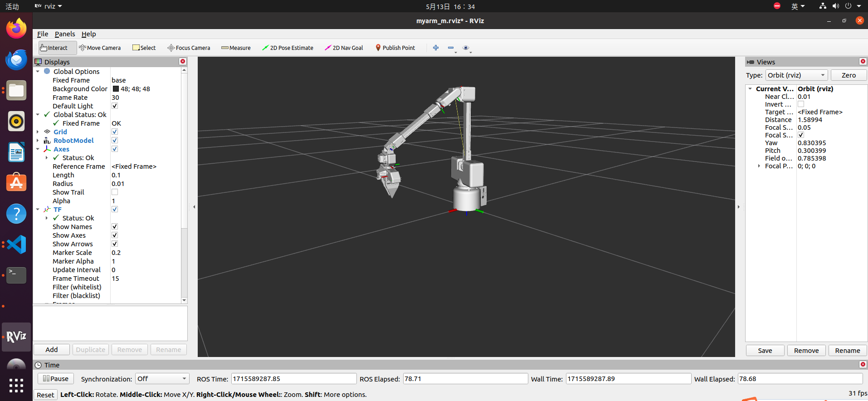Collapse the Global Options tree node
The height and width of the screenshot is (401, 868).
38,72
